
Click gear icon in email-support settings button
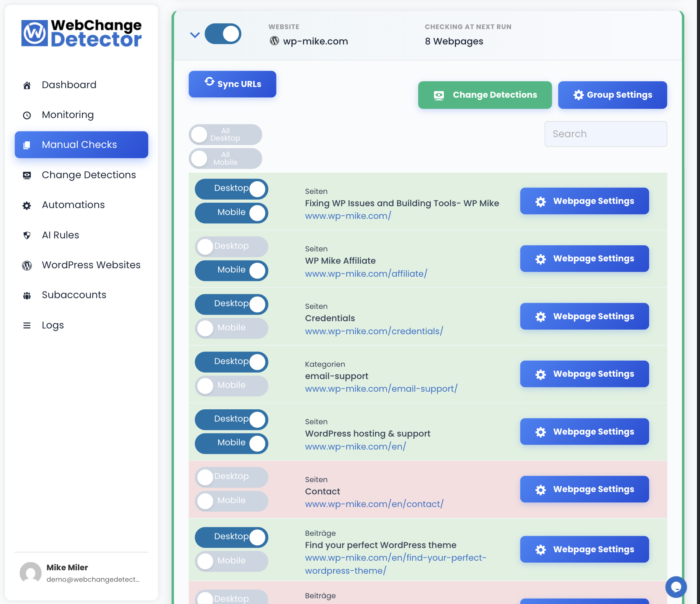tap(540, 374)
